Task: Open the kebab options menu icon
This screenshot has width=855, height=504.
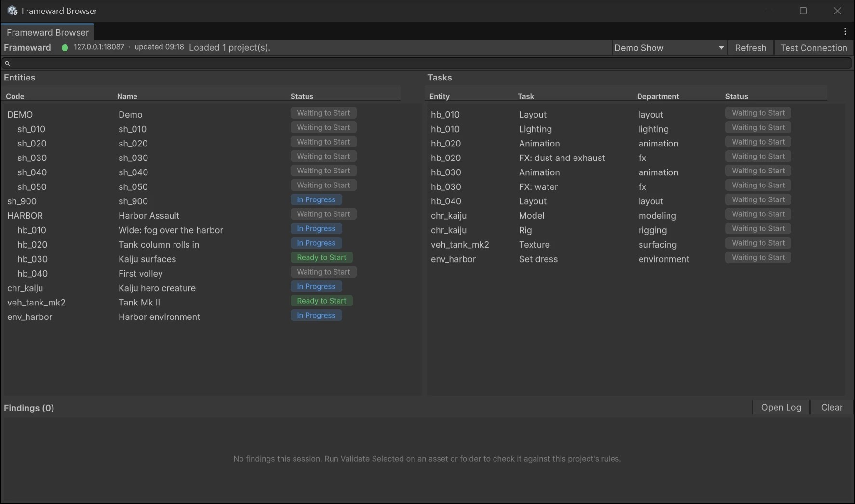Action: 845,32
